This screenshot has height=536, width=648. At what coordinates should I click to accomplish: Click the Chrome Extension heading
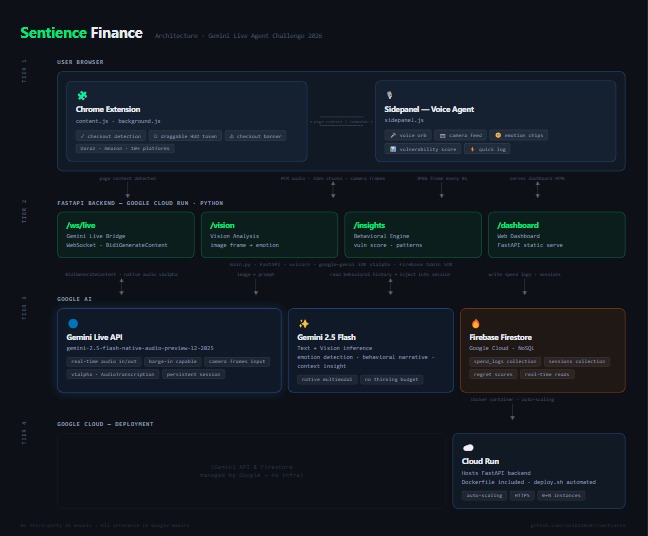[108, 110]
